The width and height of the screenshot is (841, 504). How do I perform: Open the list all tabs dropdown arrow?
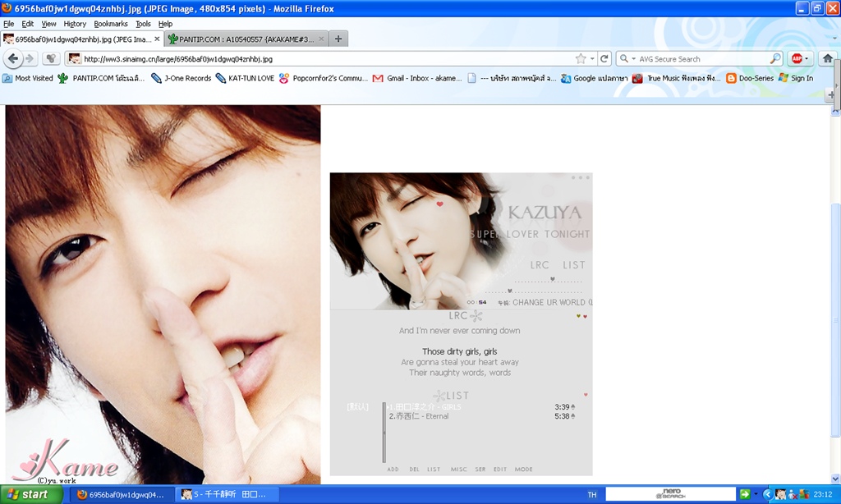tap(834, 39)
